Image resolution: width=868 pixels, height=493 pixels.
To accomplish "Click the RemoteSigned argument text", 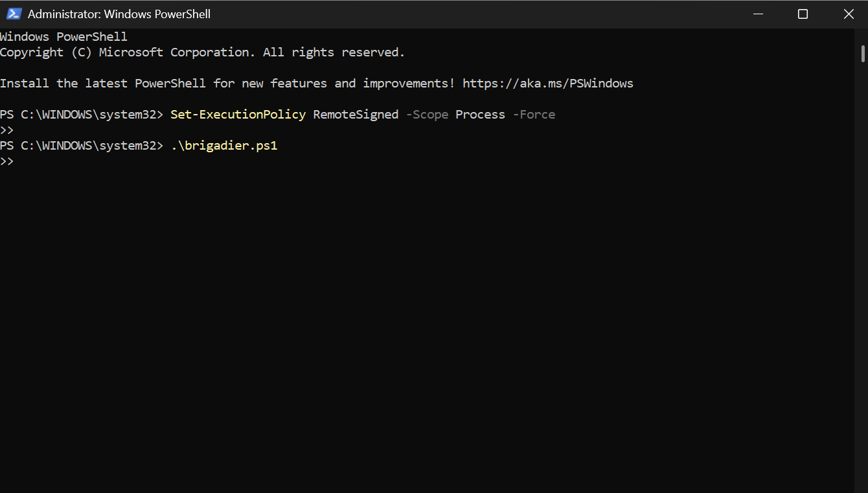I will (355, 114).
